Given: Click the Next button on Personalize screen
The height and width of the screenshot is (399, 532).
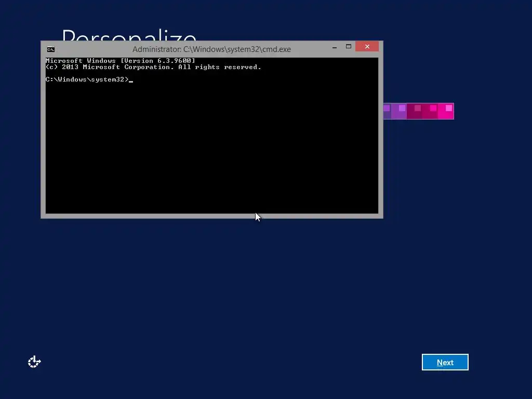Looking at the screenshot, I should click(x=445, y=362).
